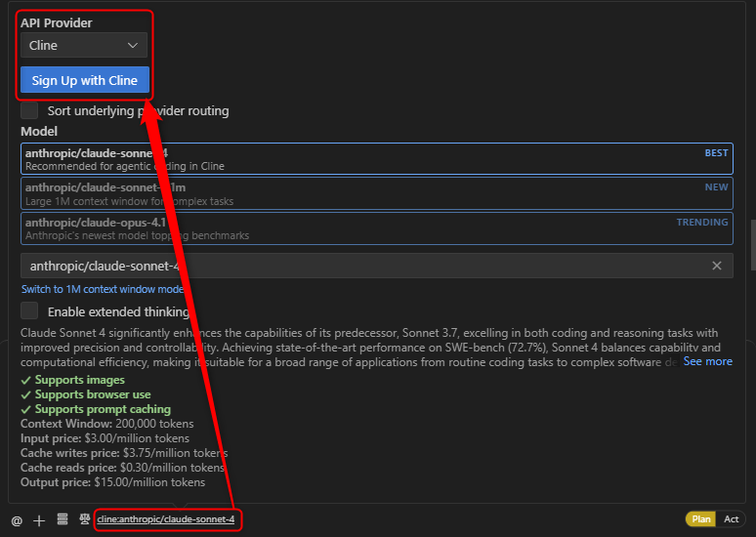Click the plus icon to add files
This screenshot has width=756, height=537.
click(39, 520)
